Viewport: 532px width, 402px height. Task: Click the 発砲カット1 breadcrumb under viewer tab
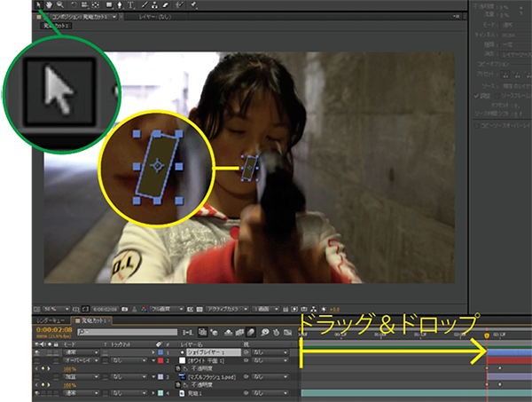coord(56,26)
